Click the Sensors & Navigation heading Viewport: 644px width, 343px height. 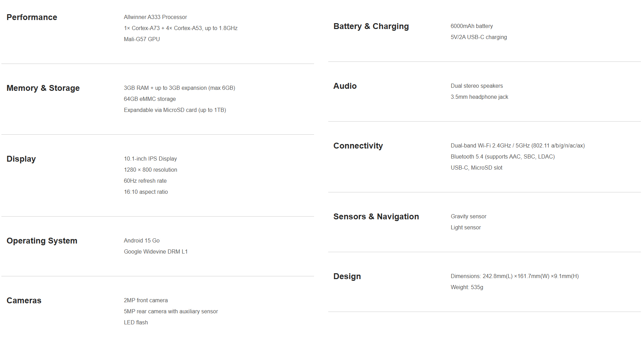(x=376, y=217)
